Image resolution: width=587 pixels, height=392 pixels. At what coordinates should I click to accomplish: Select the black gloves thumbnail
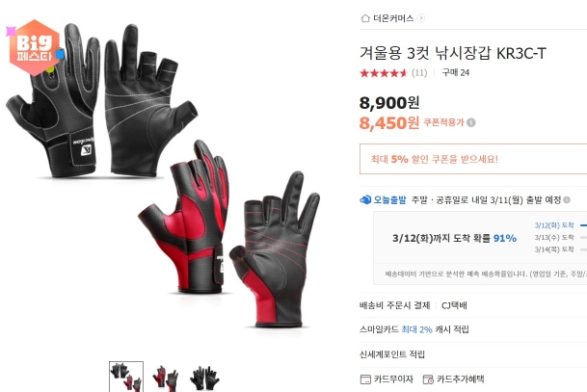(x=204, y=377)
